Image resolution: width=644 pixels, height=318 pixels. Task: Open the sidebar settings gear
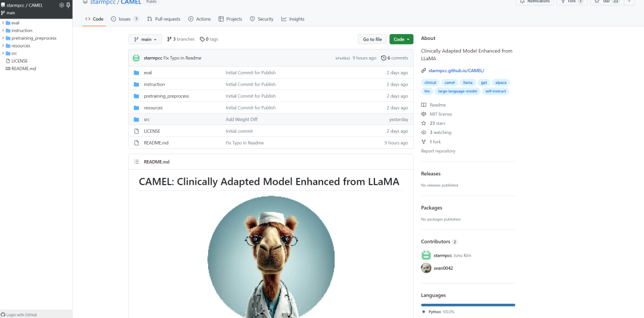coord(61,5)
